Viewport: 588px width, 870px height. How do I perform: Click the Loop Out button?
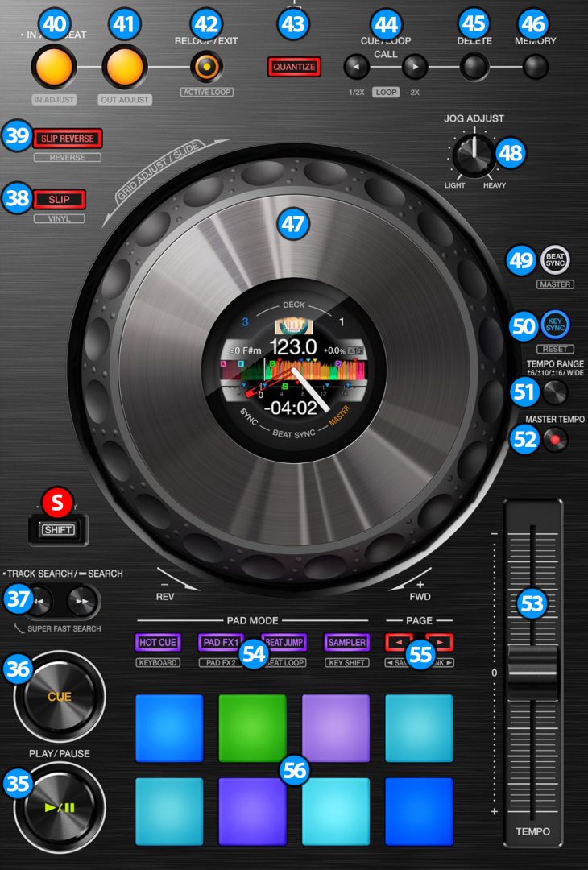tap(124, 67)
